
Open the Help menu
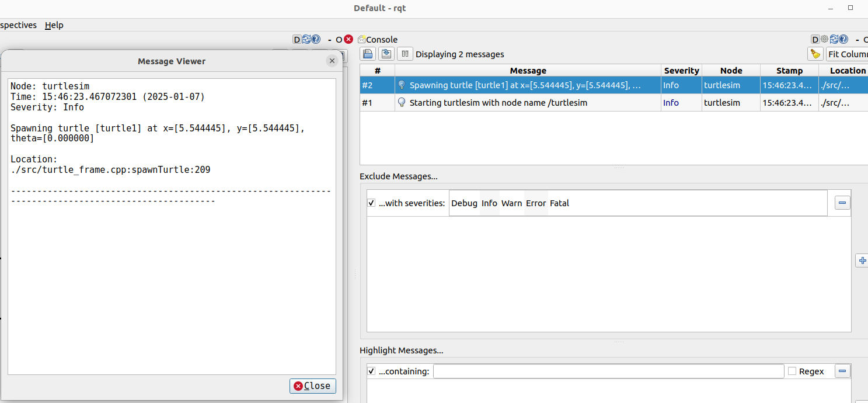[x=54, y=25]
